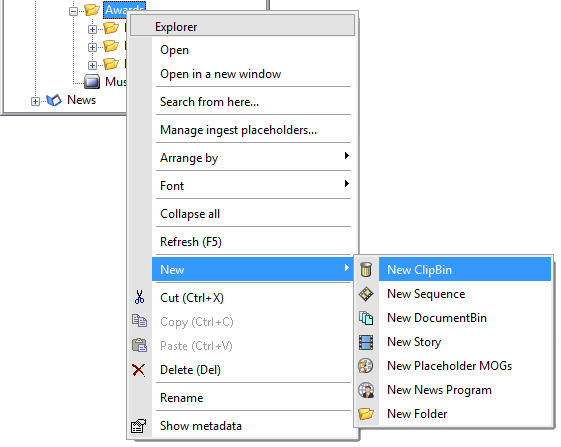Click the New Folder icon
Viewport: 561px width, 447px height.
[x=366, y=414]
